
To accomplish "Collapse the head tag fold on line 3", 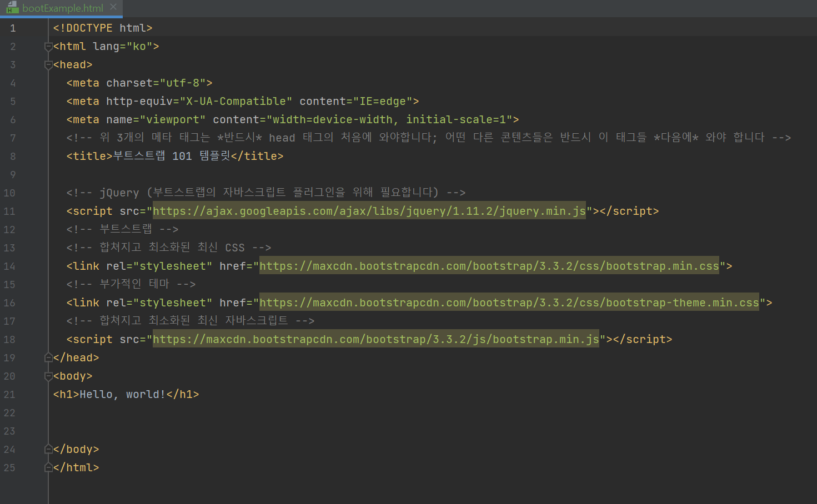I will tap(48, 65).
